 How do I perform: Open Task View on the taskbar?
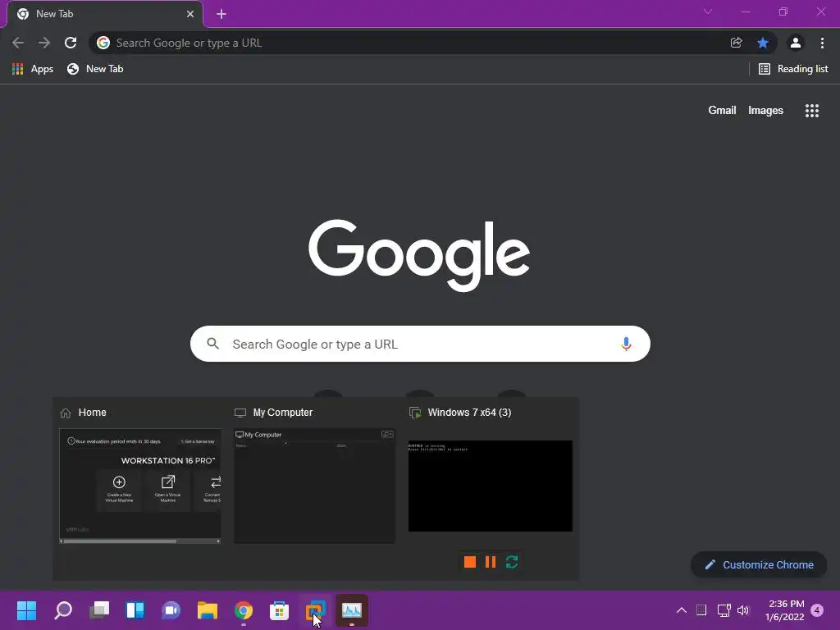99,610
